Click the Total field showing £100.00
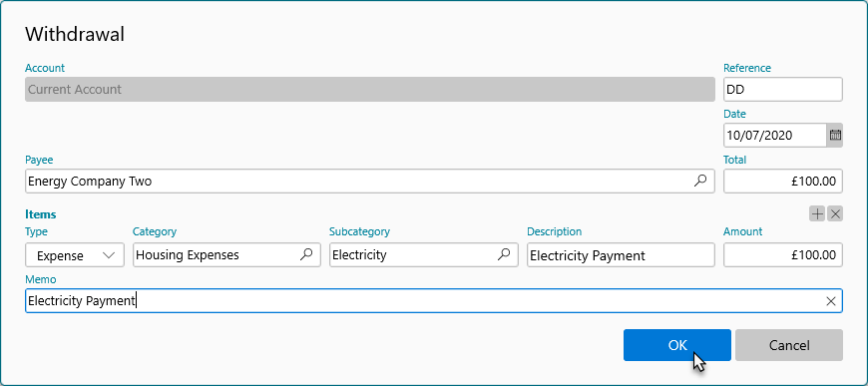The width and height of the screenshot is (868, 386). 783,181
